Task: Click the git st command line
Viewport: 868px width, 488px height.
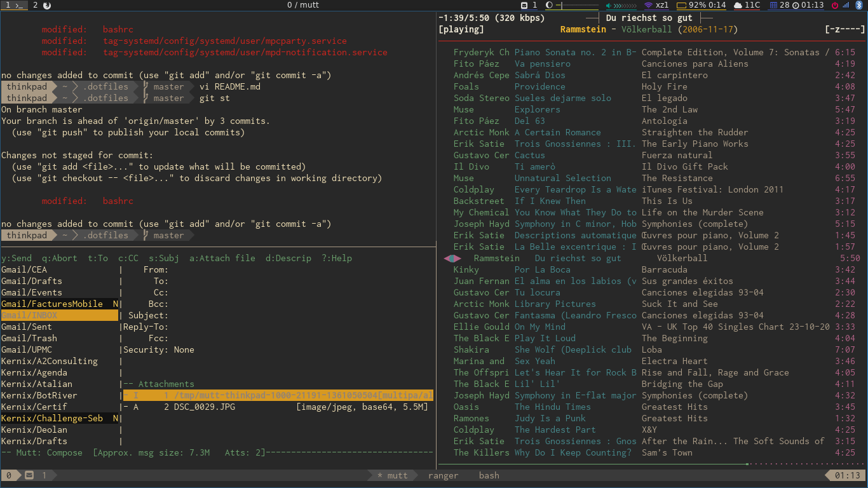Action: [x=215, y=98]
